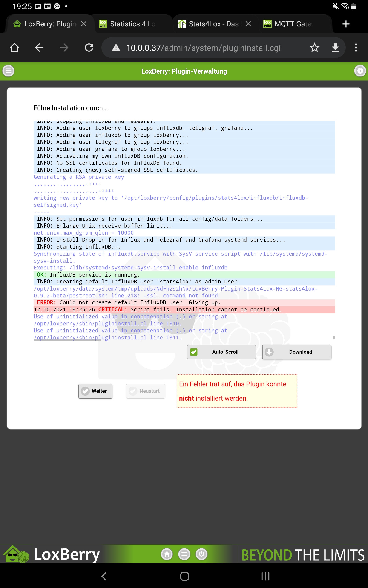Bookmark this page with the star icon
368x588 pixels.
click(x=314, y=48)
